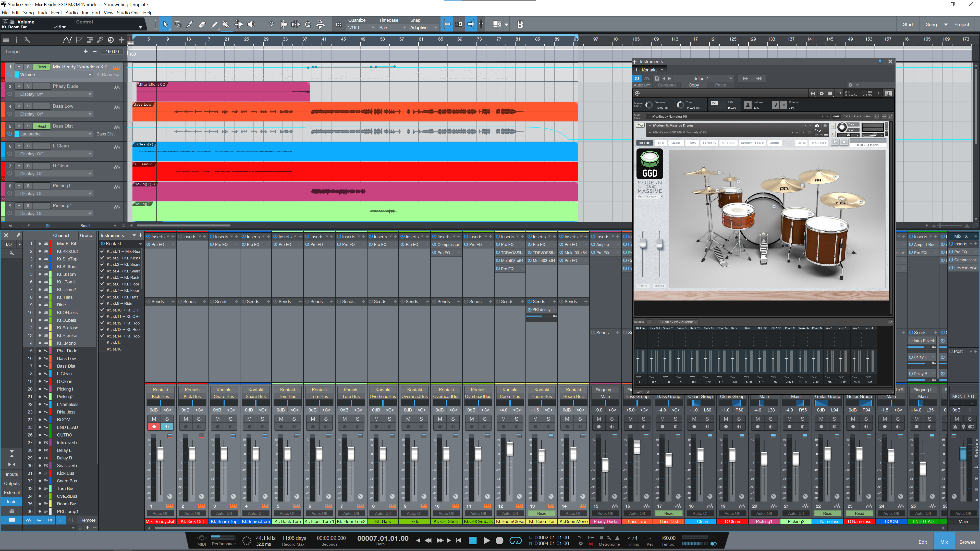Expand the Timebase Bars dropdown

tap(392, 27)
